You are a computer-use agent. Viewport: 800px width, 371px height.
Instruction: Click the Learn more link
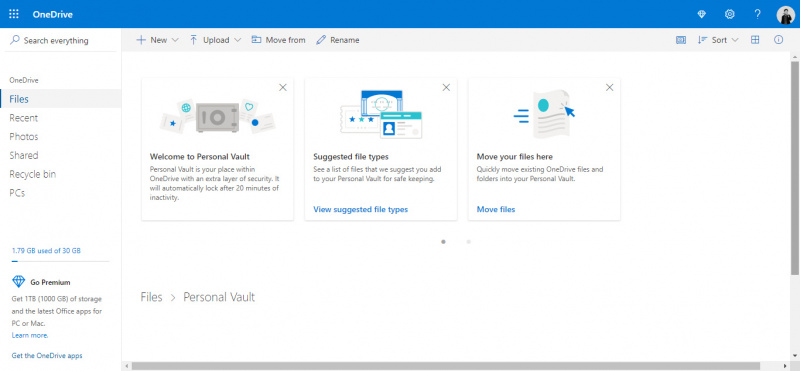30,335
